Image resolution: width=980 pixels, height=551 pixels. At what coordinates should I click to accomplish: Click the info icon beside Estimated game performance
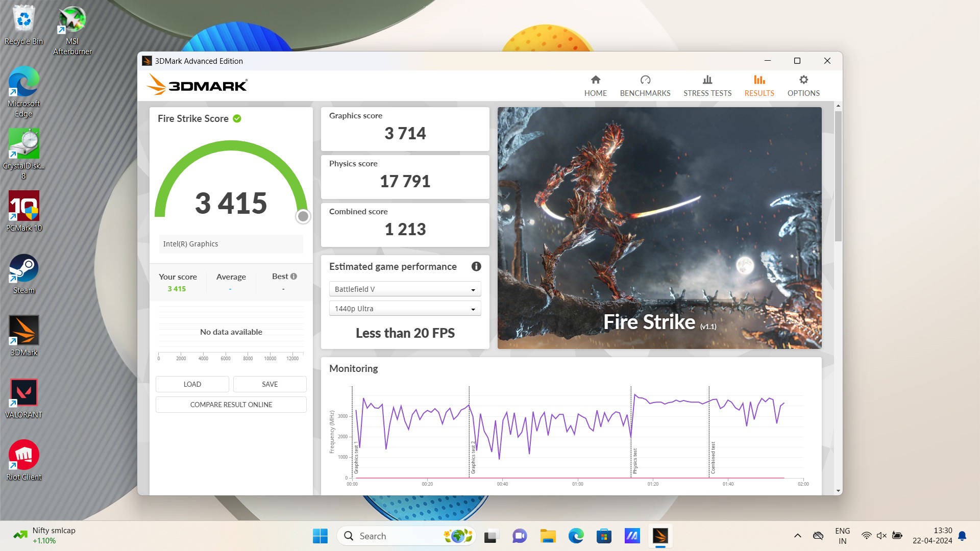pyautogui.click(x=476, y=266)
